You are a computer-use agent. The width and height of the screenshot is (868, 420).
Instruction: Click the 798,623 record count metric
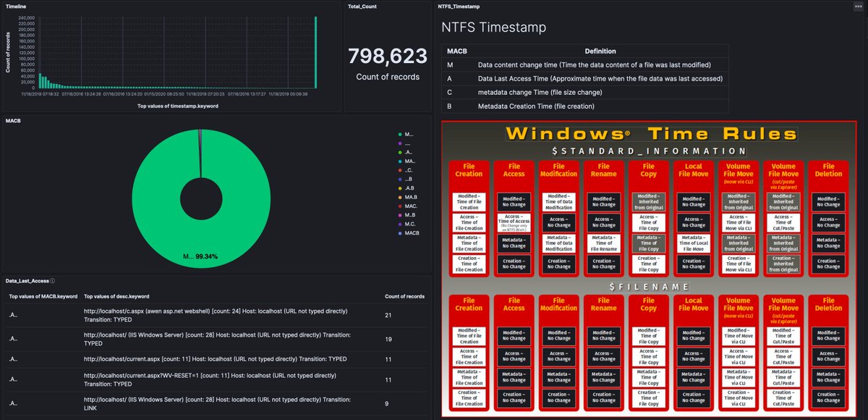click(388, 57)
